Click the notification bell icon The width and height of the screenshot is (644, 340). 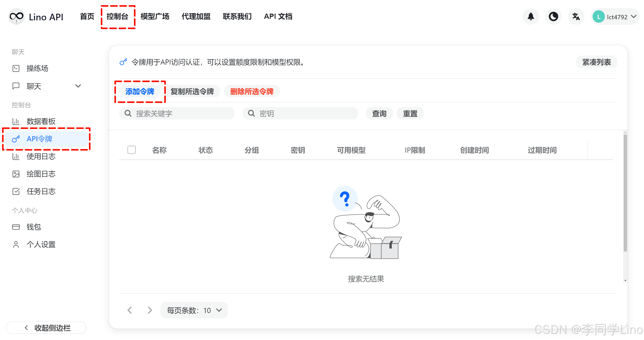[531, 17]
